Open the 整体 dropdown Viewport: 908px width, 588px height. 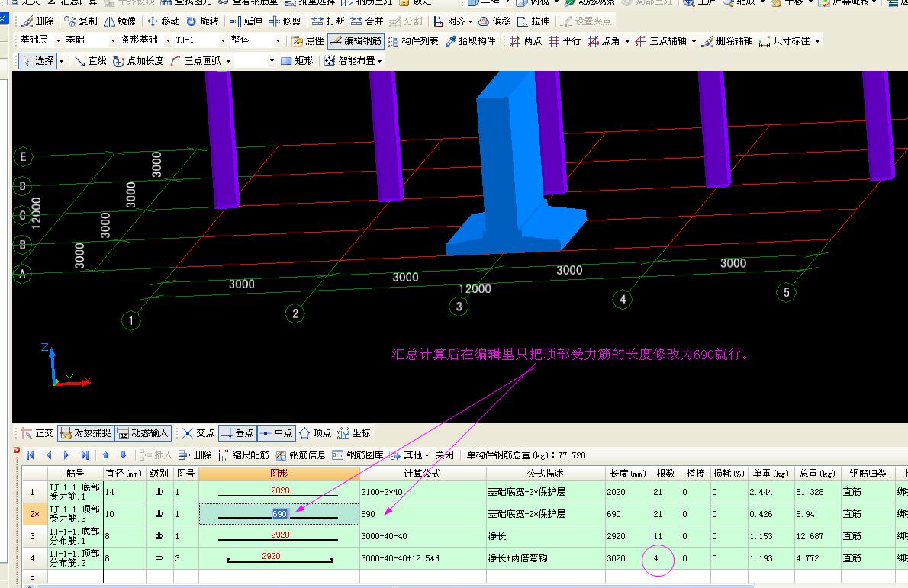278,40
